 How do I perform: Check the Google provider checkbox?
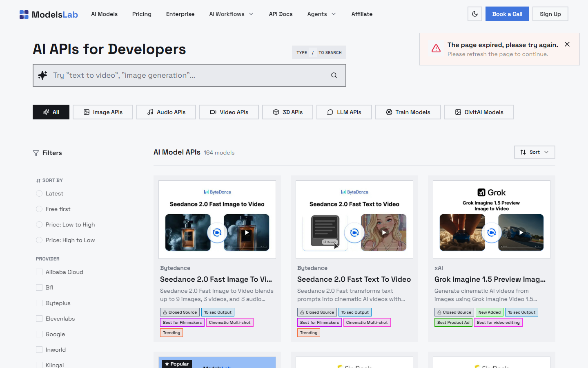click(39, 334)
